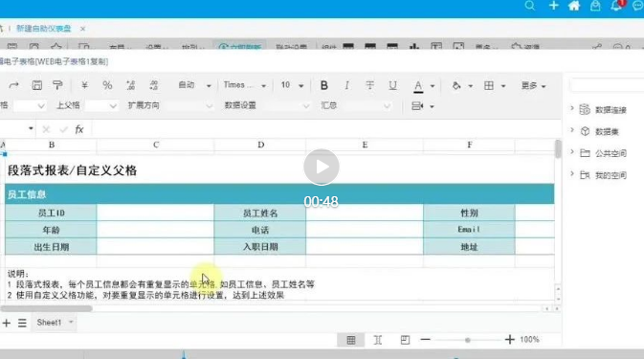Switch to normal grid view icon
Screen dimensions: 644x359
click(351, 340)
